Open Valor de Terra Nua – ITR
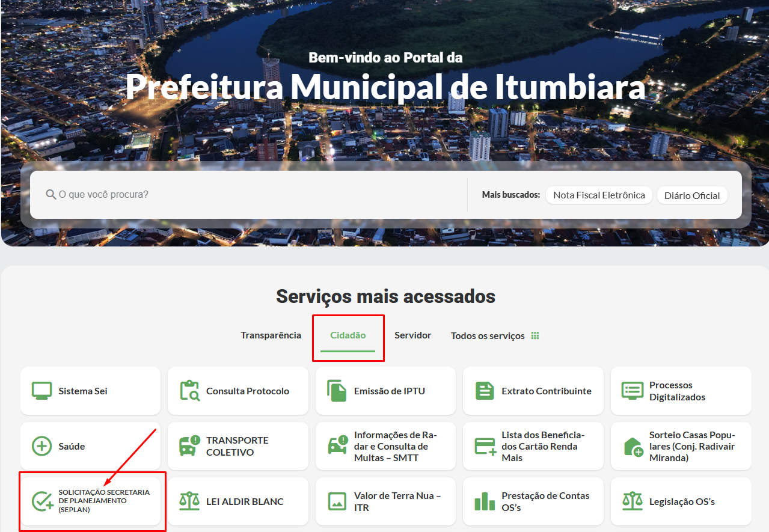 385,501
